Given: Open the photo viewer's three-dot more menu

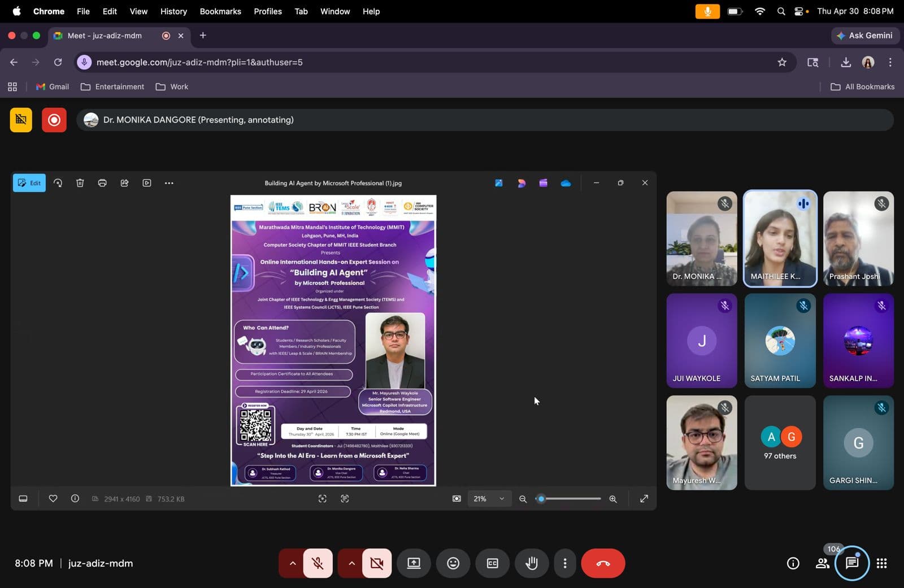Looking at the screenshot, I should [169, 183].
